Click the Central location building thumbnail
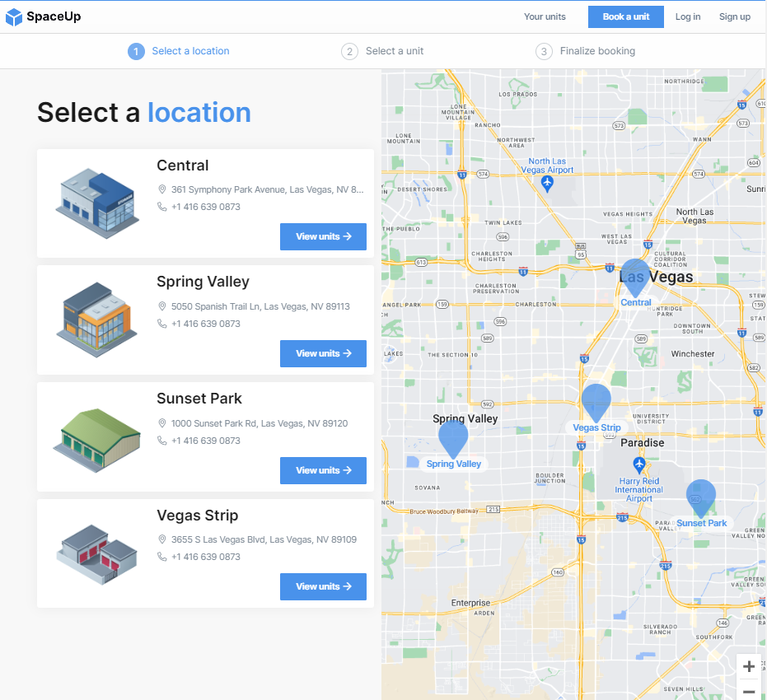Viewport: 767px width, 700px height. [97, 203]
